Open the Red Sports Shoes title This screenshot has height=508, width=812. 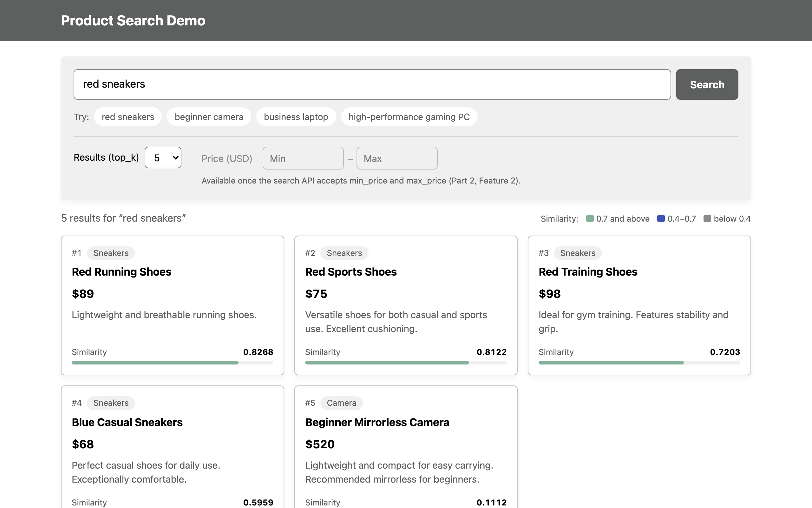(351, 272)
